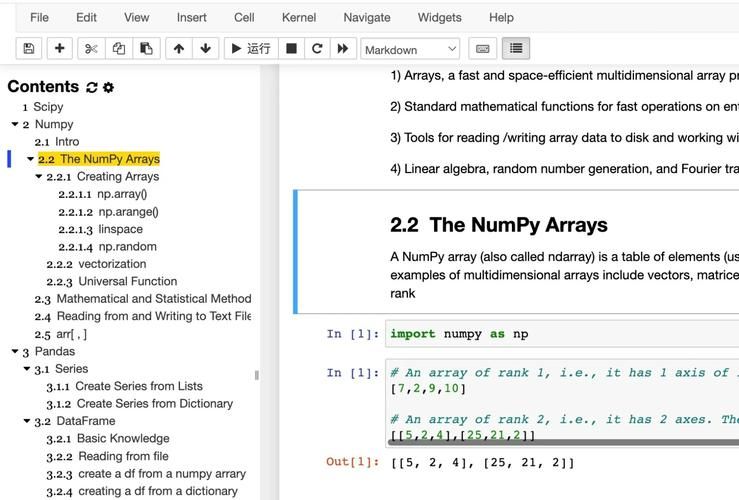
Task: Collapse the 2.2 The NumPy Arrays section
Action: tap(30, 159)
